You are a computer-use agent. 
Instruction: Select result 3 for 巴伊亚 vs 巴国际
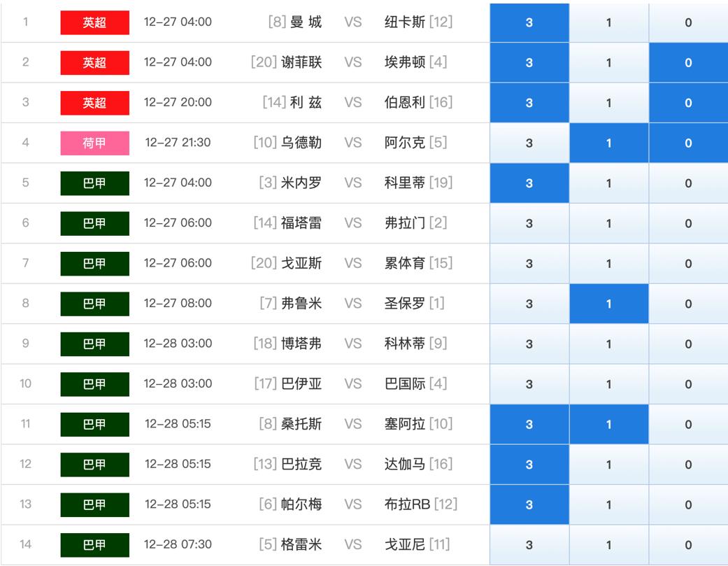529,384
